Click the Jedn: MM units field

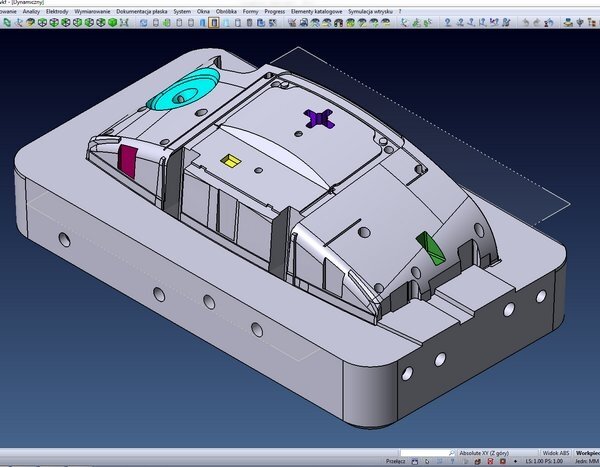[587, 461]
